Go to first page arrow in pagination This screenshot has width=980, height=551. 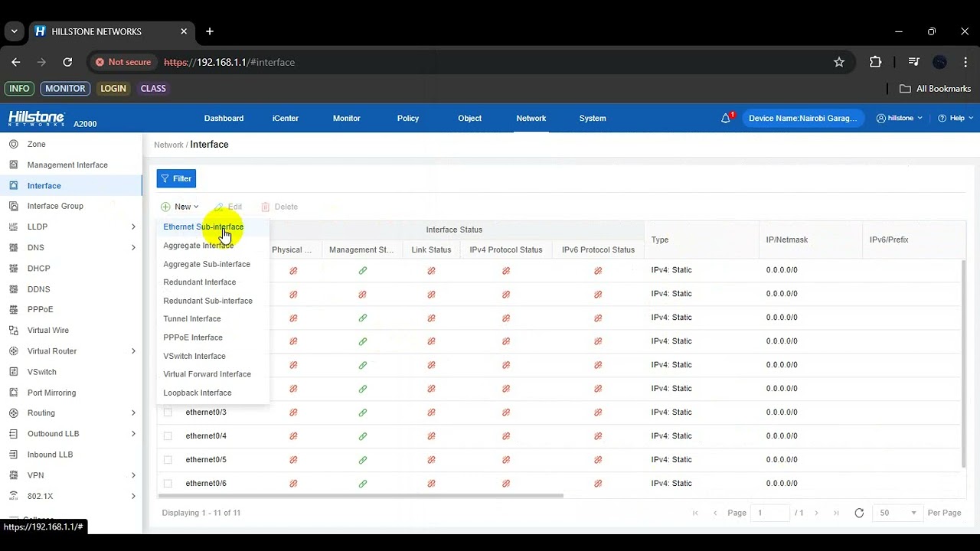[x=695, y=513]
